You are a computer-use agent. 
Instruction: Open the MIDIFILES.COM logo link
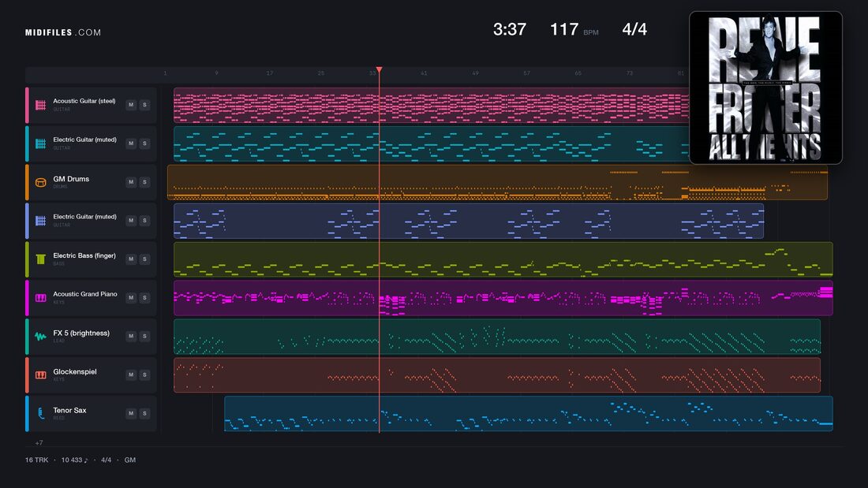[x=63, y=32]
